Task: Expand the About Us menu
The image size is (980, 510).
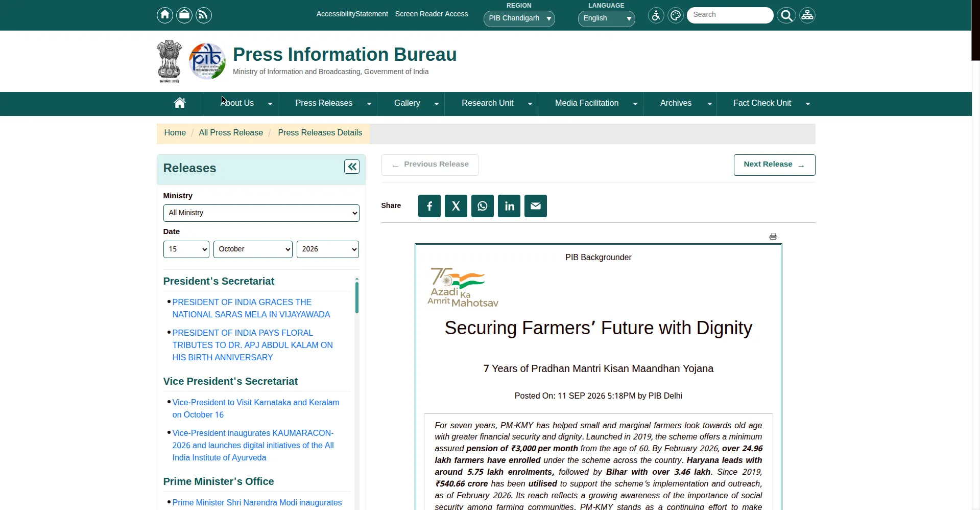Action: point(241,104)
